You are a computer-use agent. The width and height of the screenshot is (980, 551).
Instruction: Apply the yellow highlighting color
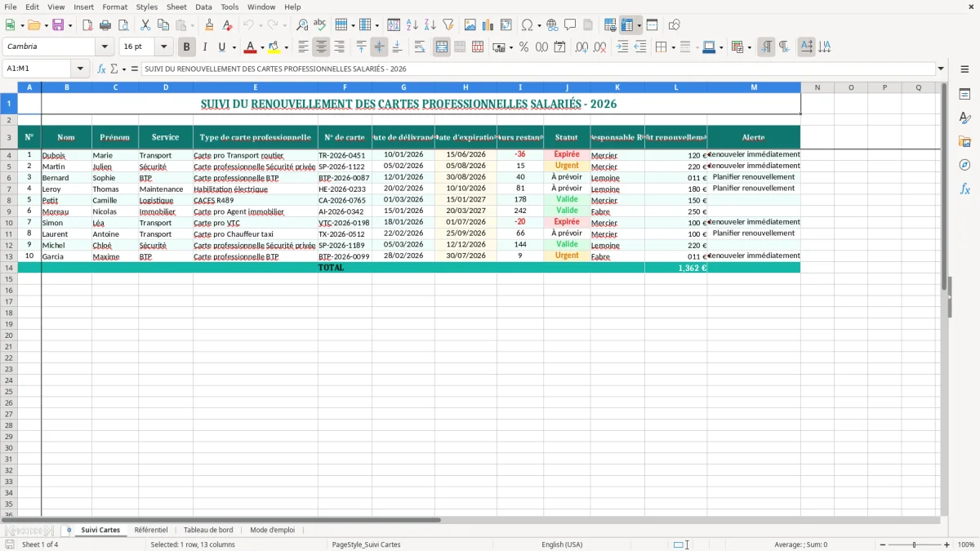click(274, 47)
